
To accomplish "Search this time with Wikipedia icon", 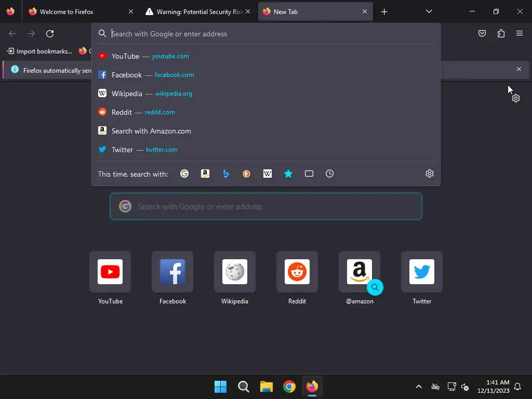I will coord(268,174).
